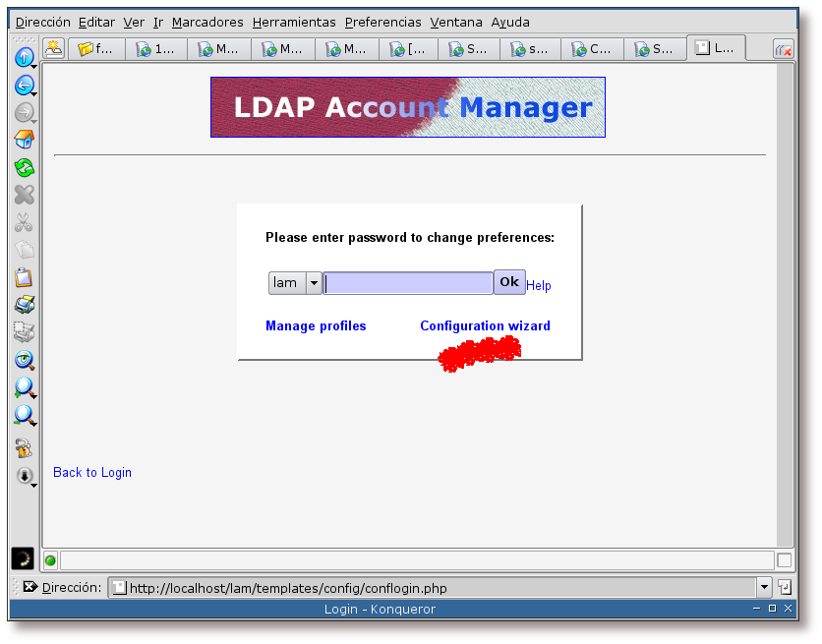Screen dimensions: 822x644
Task: Focus the password input field
Action: [x=408, y=283]
